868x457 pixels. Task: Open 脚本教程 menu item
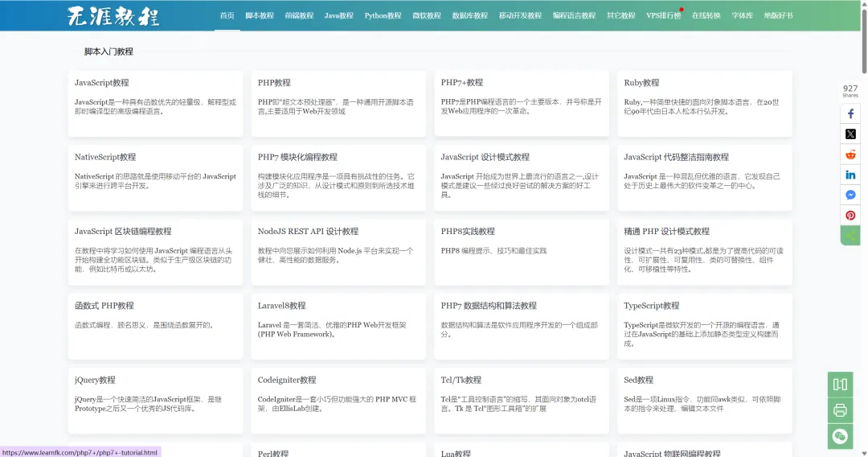pyautogui.click(x=260, y=15)
